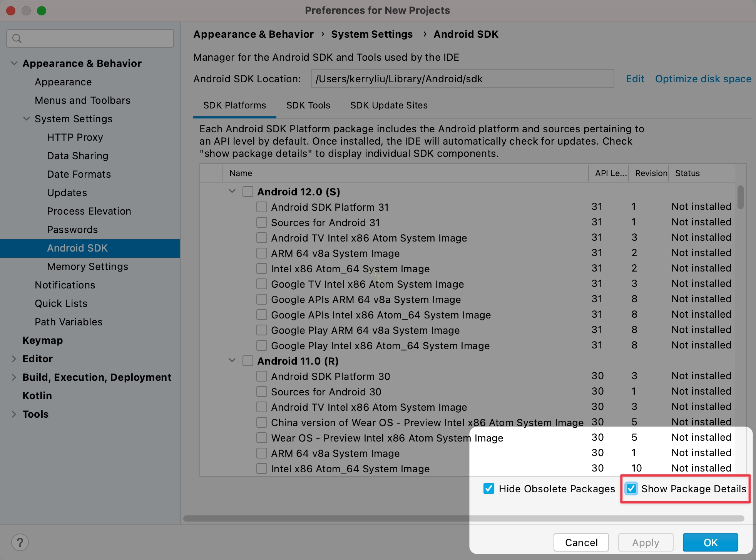Screen dimensions: 756x560
Task: Switch to the SDK Tools tab
Action: tap(308, 105)
